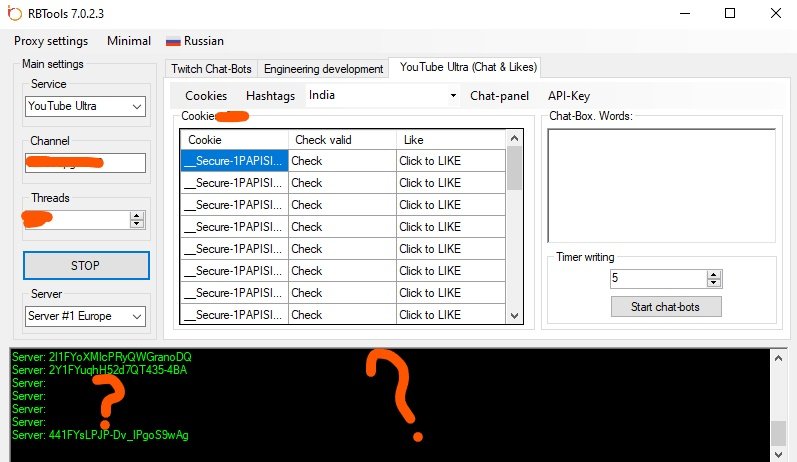Viewport: 797px width, 462px height.
Task: Open the Hashtags toolbar item
Action: pyautogui.click(x=270, y=96)
